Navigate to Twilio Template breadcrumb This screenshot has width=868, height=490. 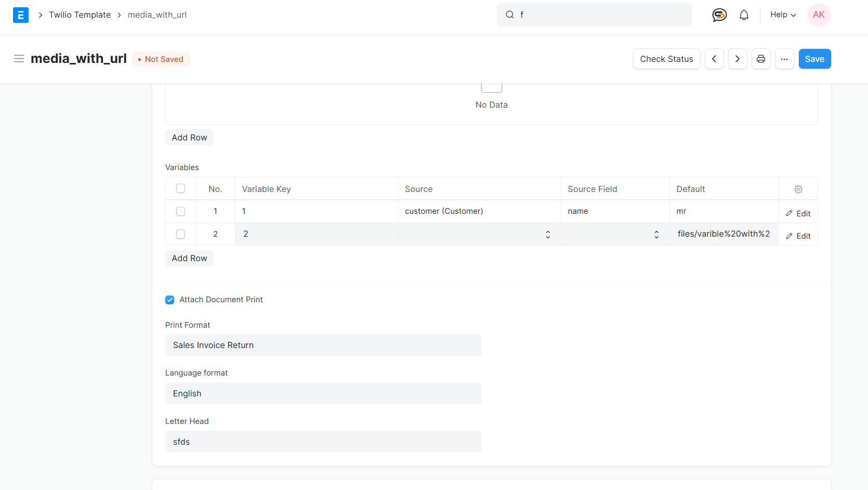tap(80, 15)
